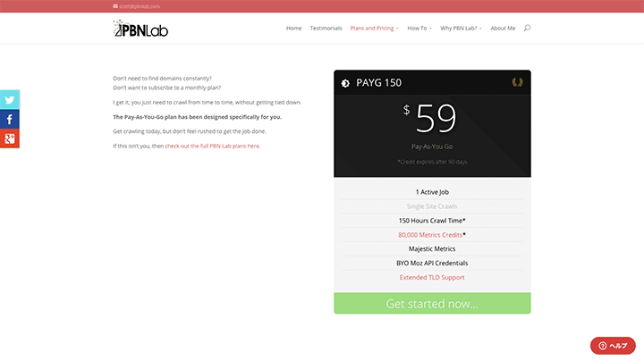The height and width of the screenshot is (360, 644).
Task: Click the BYO Moz API Credentials text
Action: pyautogui.click(x=432, y=264)
